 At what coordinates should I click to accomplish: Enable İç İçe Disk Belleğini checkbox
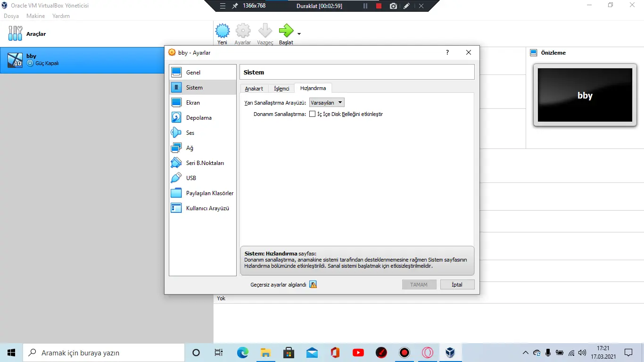pyautogui.click(x=312, y=114)
